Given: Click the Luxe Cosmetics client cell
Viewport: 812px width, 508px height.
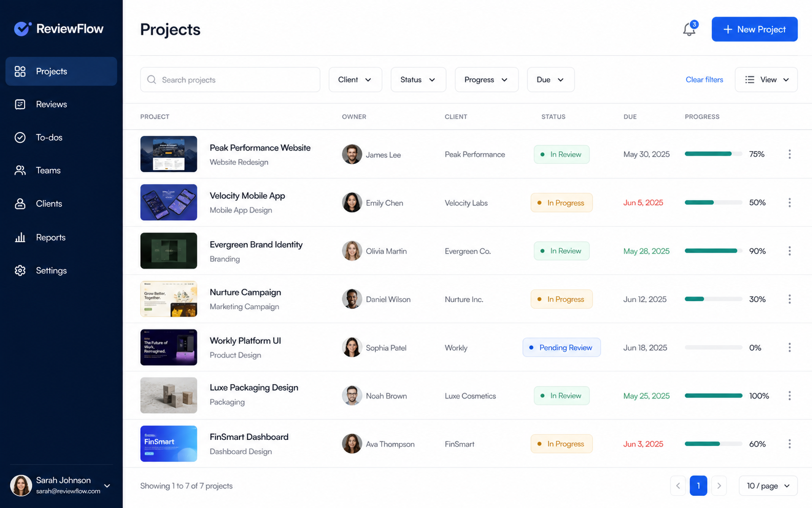Looking at the screenshot, I should (470, 396).
